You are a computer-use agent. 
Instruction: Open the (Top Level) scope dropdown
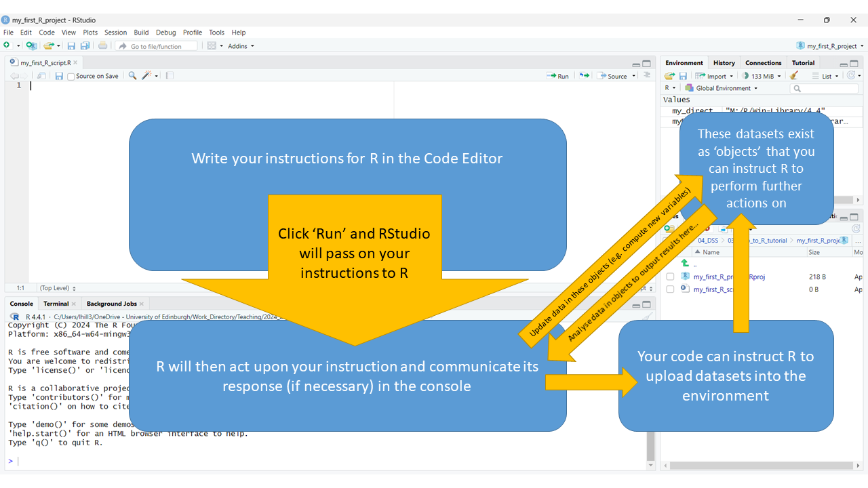coord(58,288)
